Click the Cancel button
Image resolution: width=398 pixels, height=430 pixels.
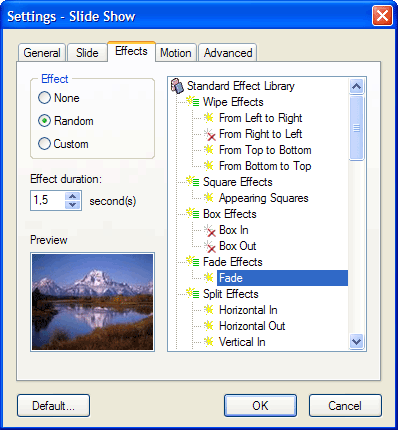coord(345,406)
